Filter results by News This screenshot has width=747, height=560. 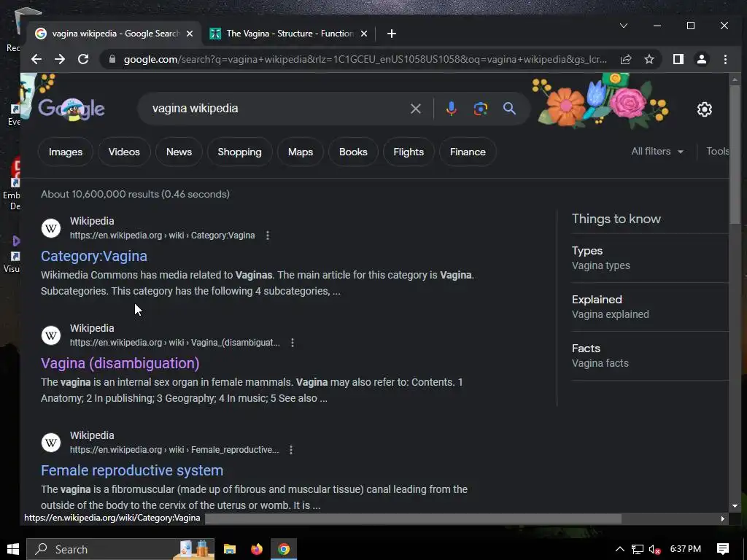coord(179,152)
